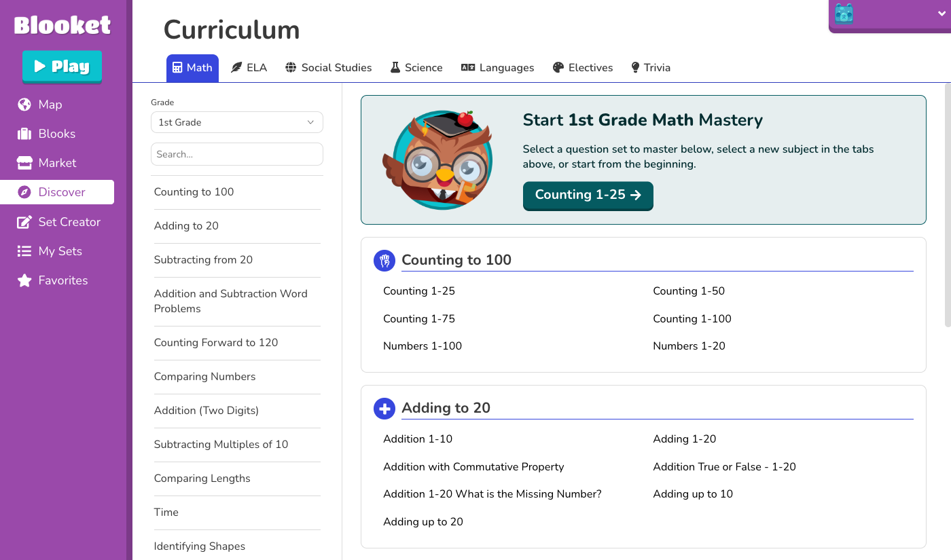Click the Science flask icon

pos(395,67)
